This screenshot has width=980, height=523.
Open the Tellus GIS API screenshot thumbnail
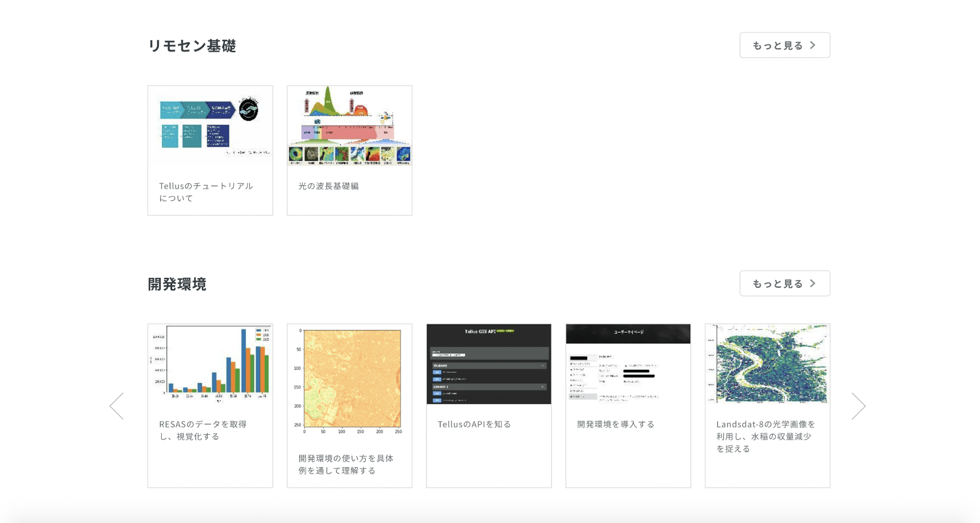[489, 364]
